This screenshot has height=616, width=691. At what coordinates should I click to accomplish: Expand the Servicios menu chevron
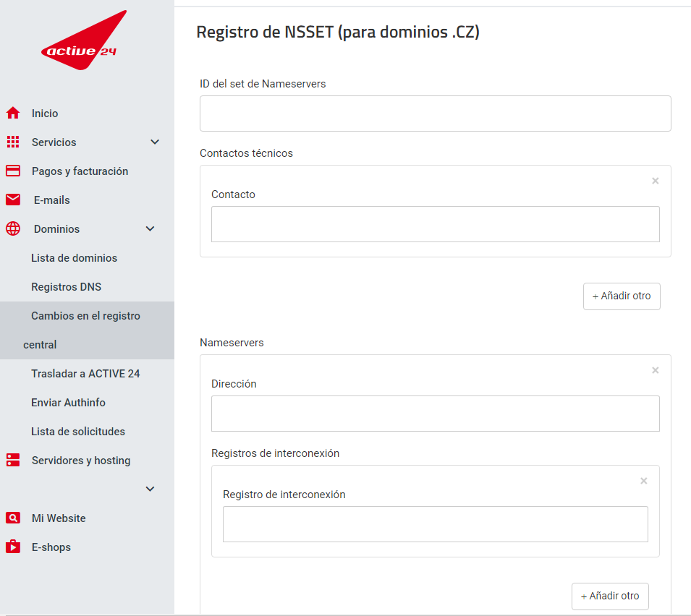155,142
